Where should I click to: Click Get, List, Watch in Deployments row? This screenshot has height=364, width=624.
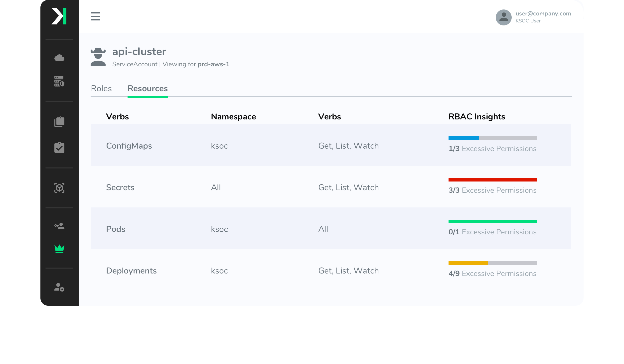pos(348,271)
